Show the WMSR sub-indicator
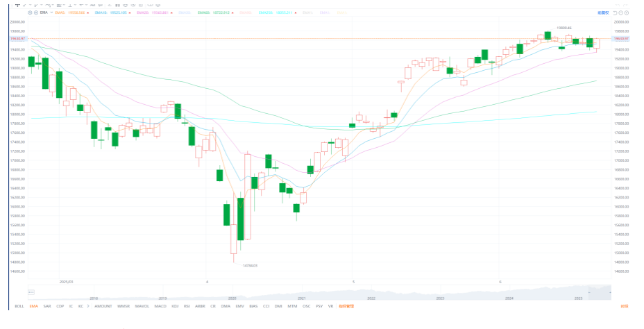 tap(124, 306)
